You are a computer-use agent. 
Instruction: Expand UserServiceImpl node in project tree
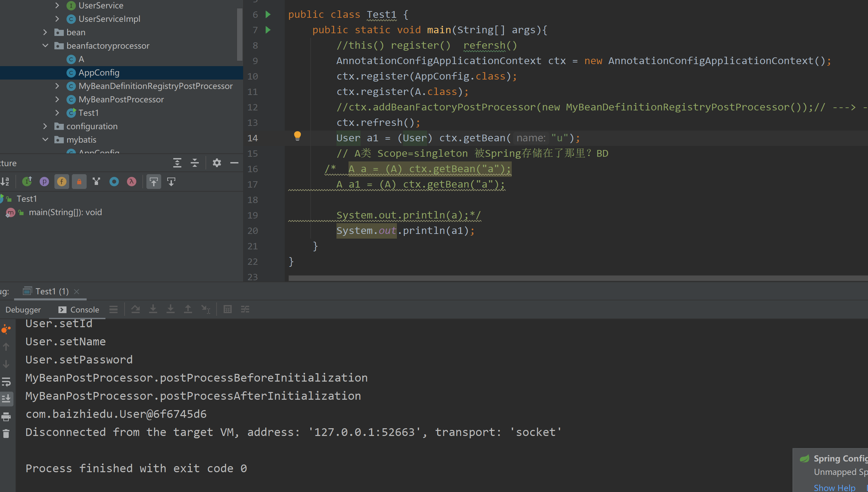click(x=57, y=18)
